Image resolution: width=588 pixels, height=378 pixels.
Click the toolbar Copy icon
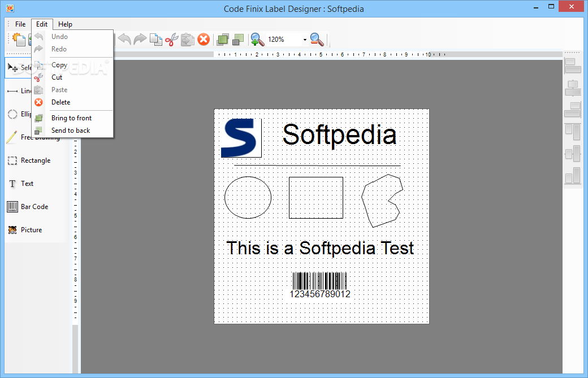click(155, 40)
